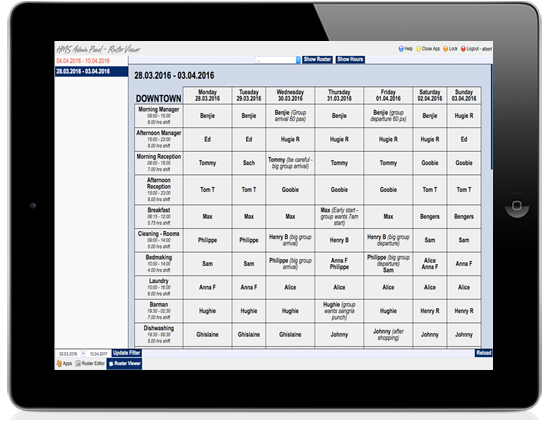Click Sach in Morning Reception Tuesday
Viewport: 549px width, 425px height.
point(249,163)
